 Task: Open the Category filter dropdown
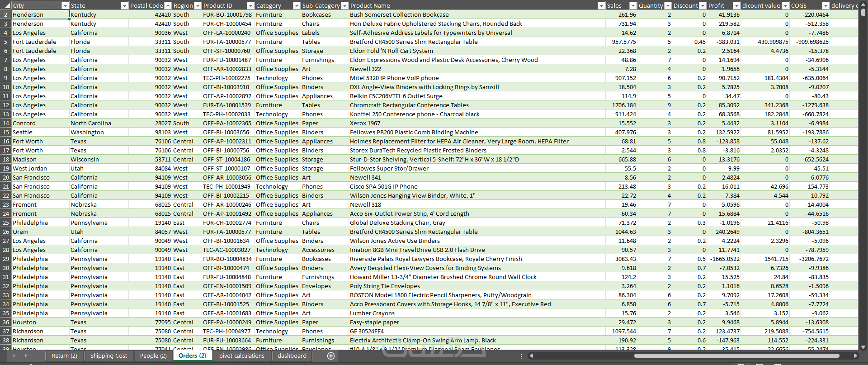coord(297,5)
